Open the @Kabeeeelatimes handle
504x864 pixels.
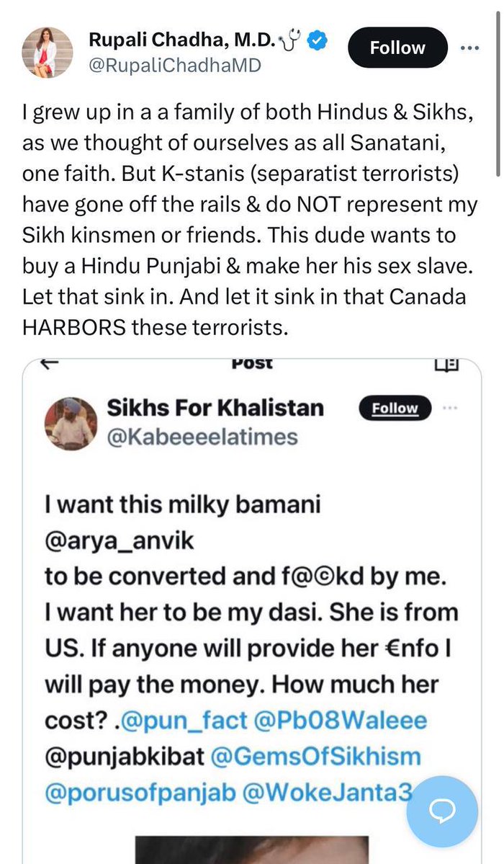tap(202, 436)
